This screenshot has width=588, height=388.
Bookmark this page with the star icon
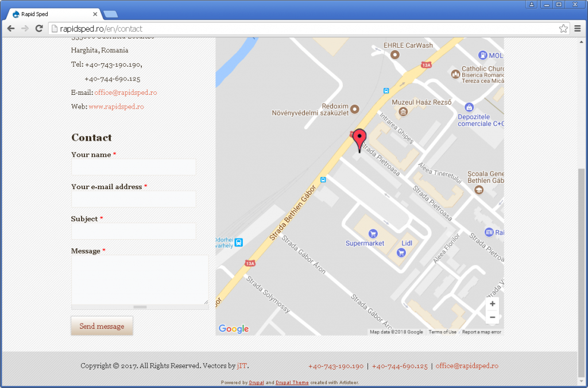coord(563,28)
